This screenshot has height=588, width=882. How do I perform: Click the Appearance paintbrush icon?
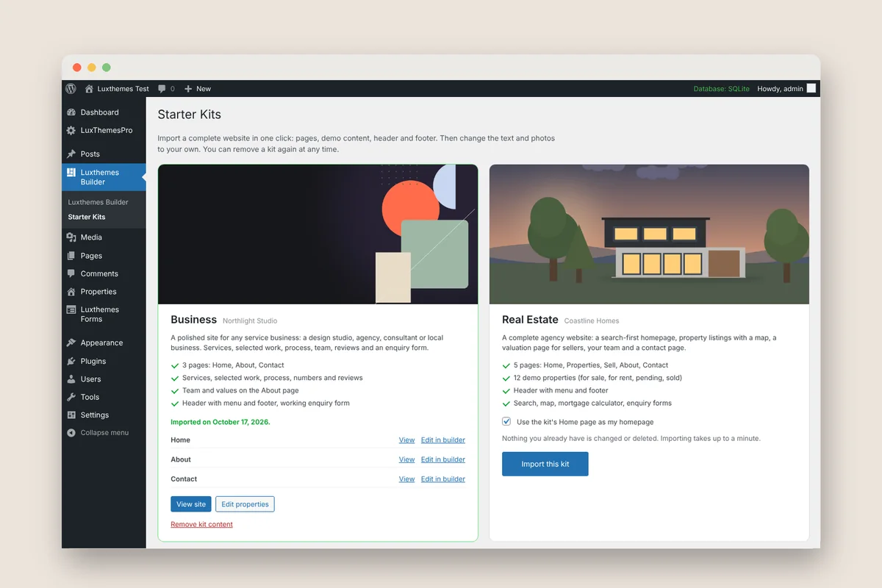click(71, 343)
